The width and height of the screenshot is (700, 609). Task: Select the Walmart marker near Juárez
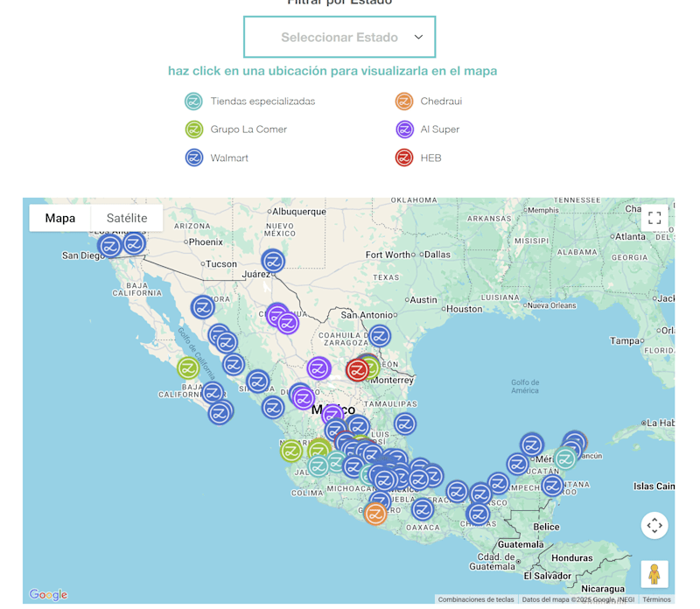[x=273, y=262]
